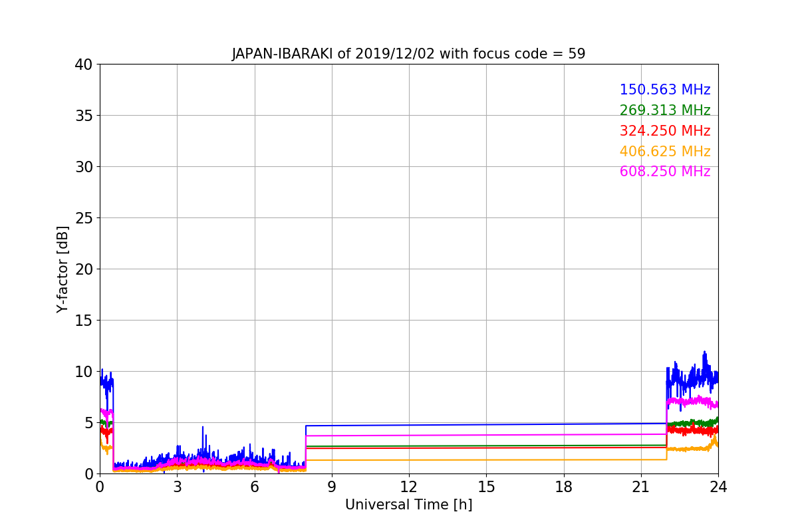Image resolution: width=798 pixels, height=532 pixels.
Task: Select the 608.250 MHz legend label
Action: pyautogui.click(x=665, y=172)
